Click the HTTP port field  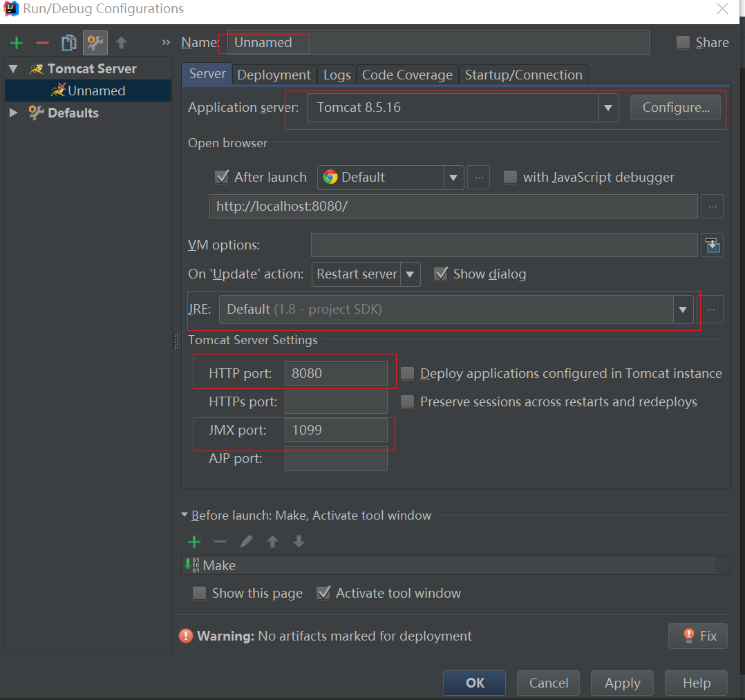tap(336, 374)
